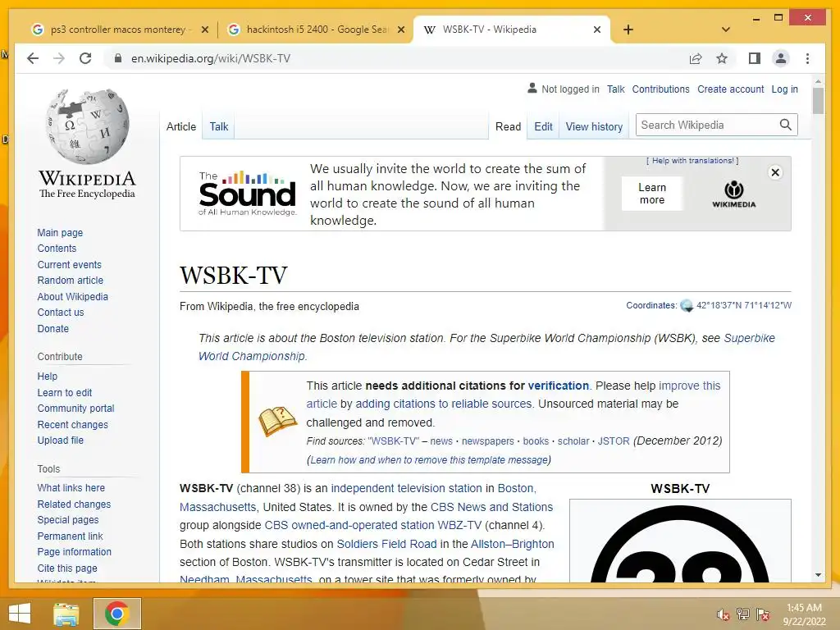840x630 pixels.
Task: Click the verification link in the notice
Action: click(x=558, y=386)
